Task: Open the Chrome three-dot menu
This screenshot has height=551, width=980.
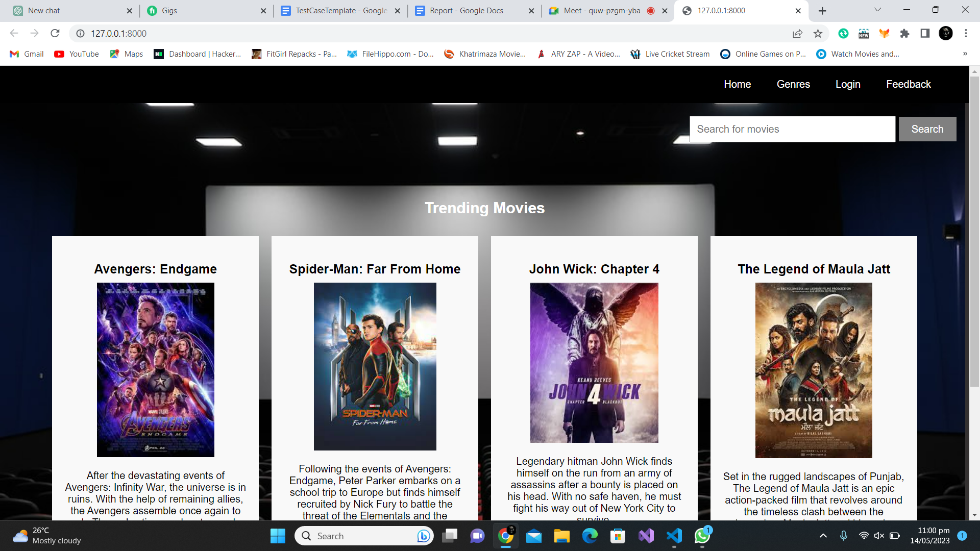Action: pos(966,33)
